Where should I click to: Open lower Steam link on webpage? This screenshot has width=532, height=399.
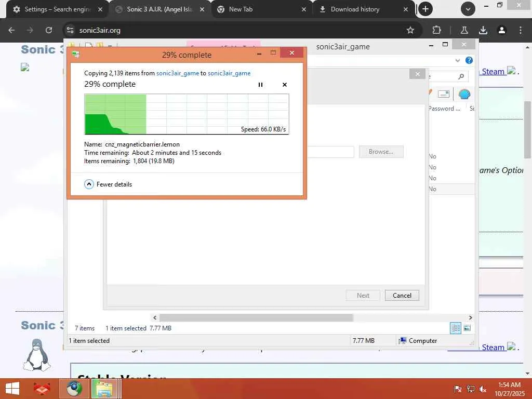click(493, 348)
